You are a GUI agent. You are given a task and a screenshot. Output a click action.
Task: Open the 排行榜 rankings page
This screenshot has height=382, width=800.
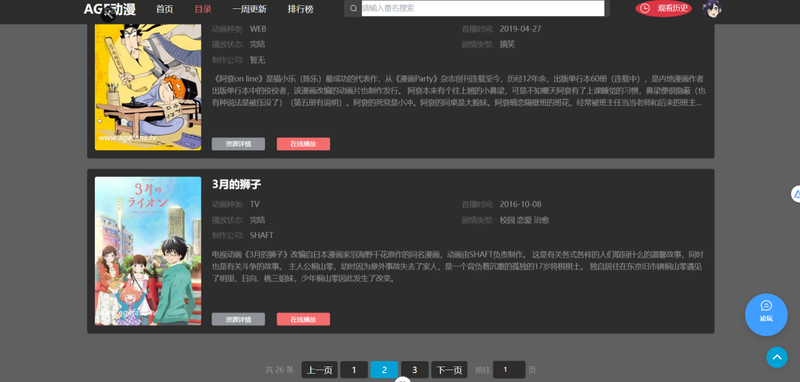pos(301,9)
